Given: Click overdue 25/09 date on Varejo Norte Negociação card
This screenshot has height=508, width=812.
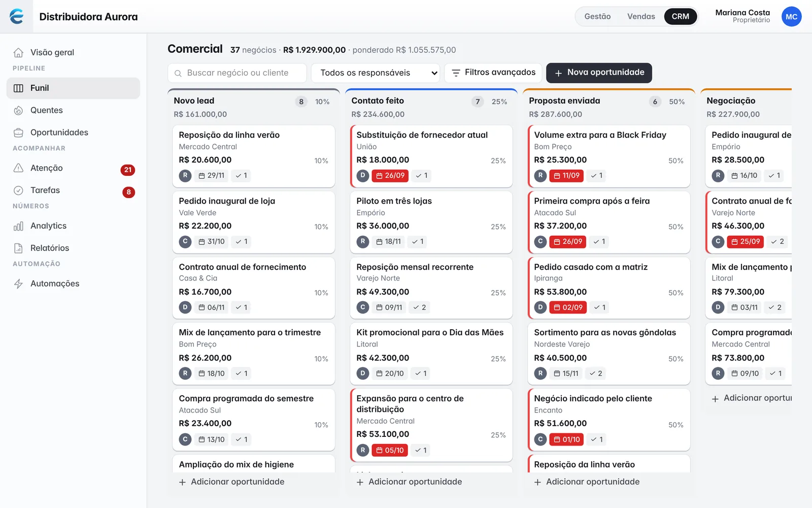Looking at the screenshot, I should coord(746,242).
